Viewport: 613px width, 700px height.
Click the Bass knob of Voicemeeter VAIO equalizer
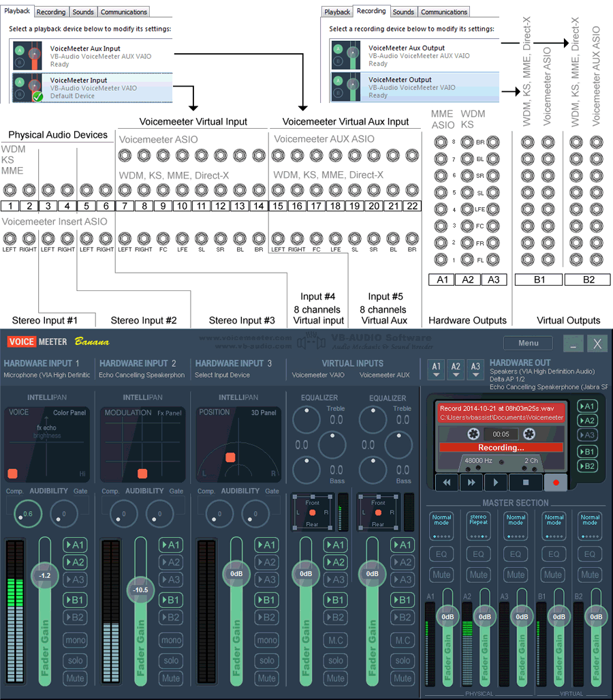coord(306,470)
